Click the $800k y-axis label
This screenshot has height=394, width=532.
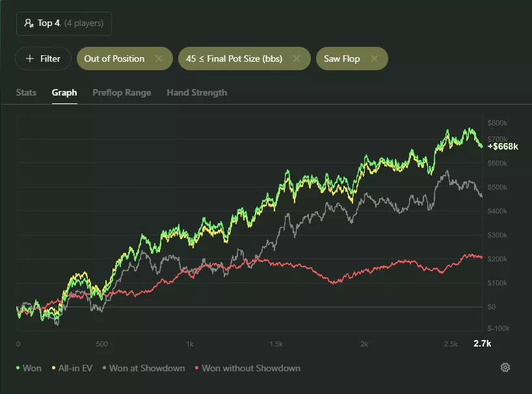coord(498,123)
